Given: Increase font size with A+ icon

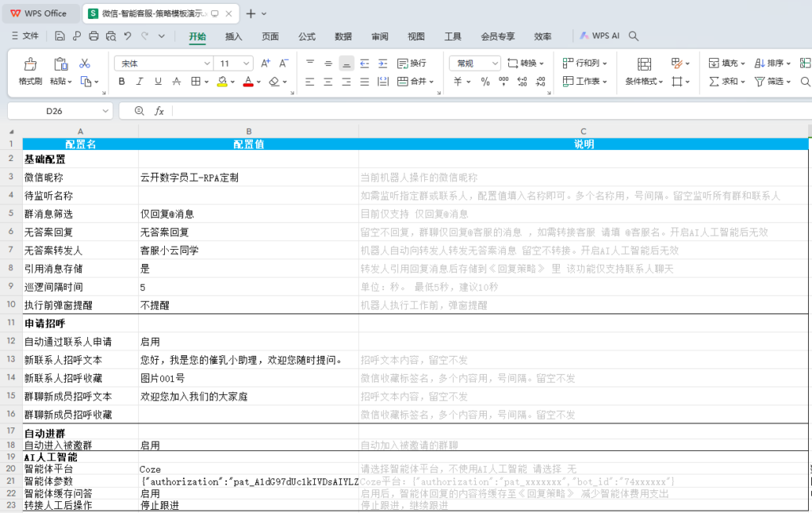Looking at the screenshot, I should click(x=266, y=63).
